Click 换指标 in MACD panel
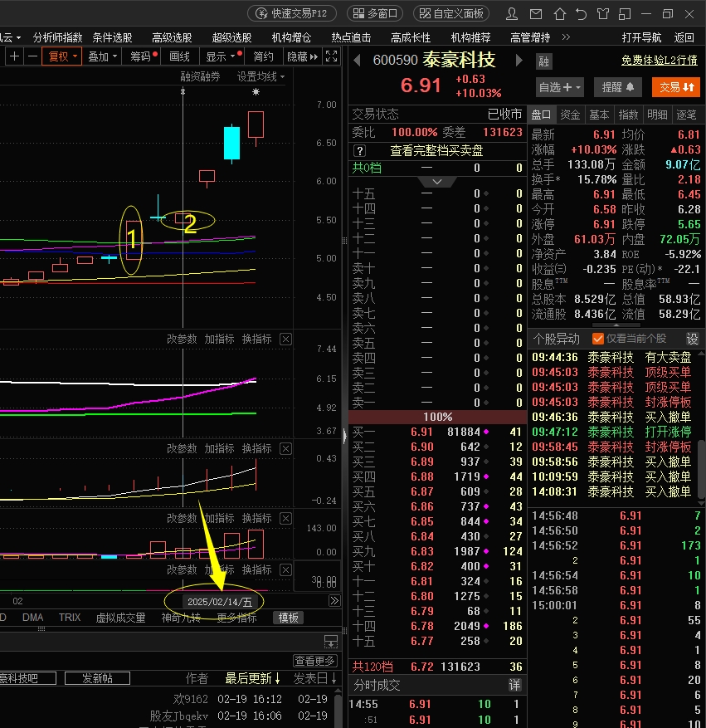The width and height of the screenshot is (706, 728). click(x=256, y=449)
